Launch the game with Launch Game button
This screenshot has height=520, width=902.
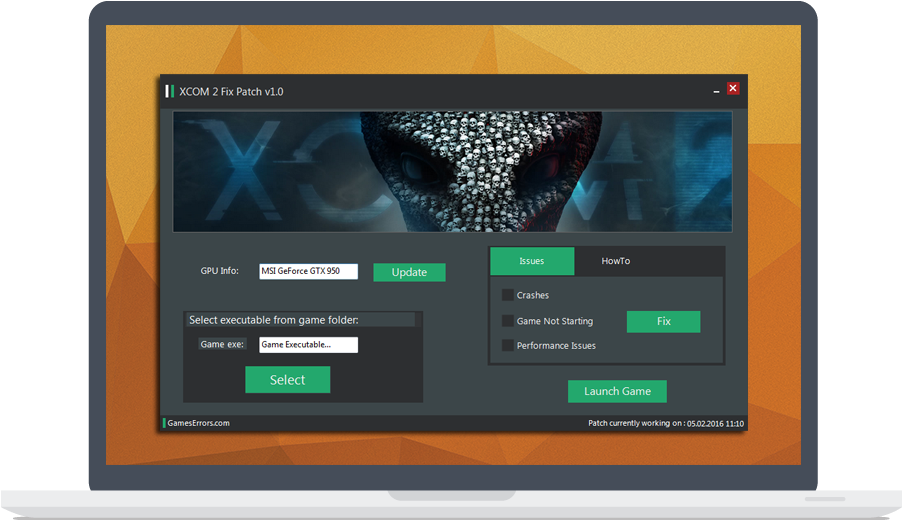(617, 391)
